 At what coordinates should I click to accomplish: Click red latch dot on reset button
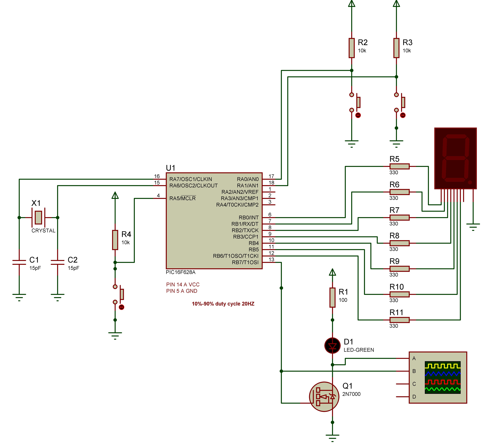pos(121,307)
